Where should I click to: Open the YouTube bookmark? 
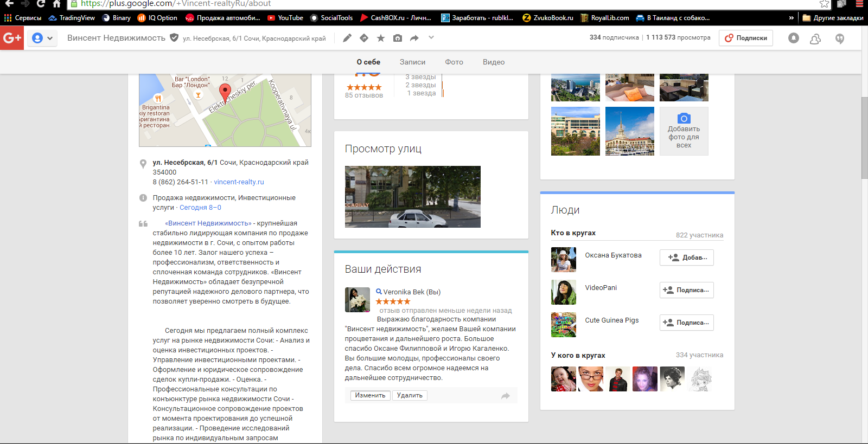(285, 18)
